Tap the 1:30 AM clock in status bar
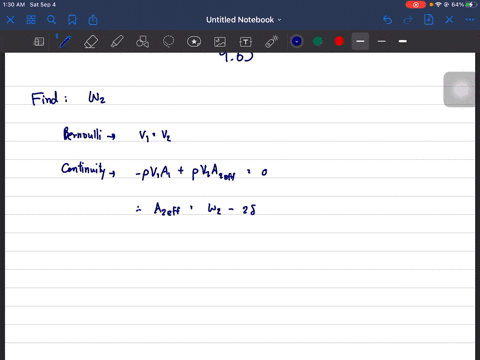 [14, 5]
